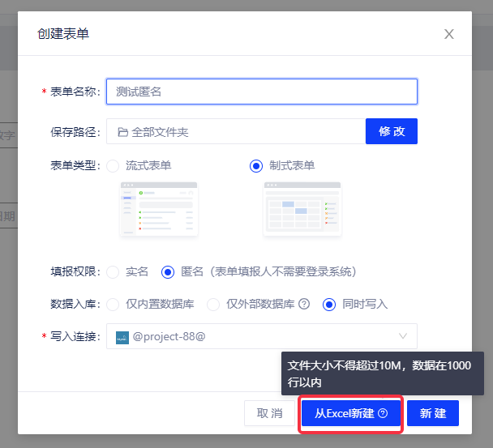The image size is (493, 448).
Task: Click the 修改 button for save path
Action: [x=392, y=131]
